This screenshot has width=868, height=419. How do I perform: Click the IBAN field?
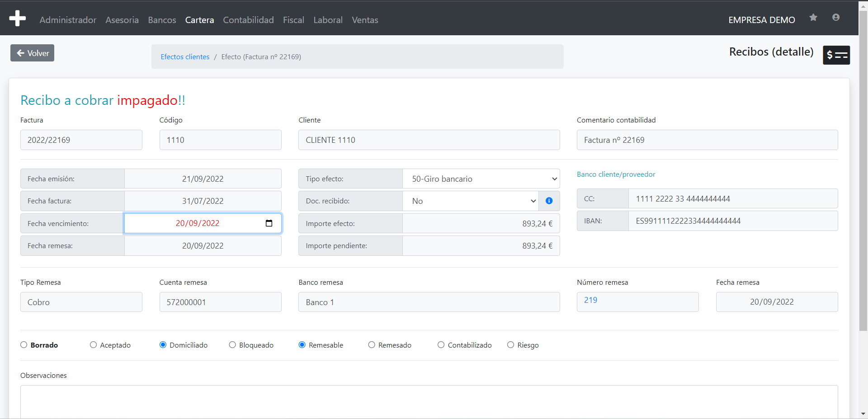pos(733,221)
